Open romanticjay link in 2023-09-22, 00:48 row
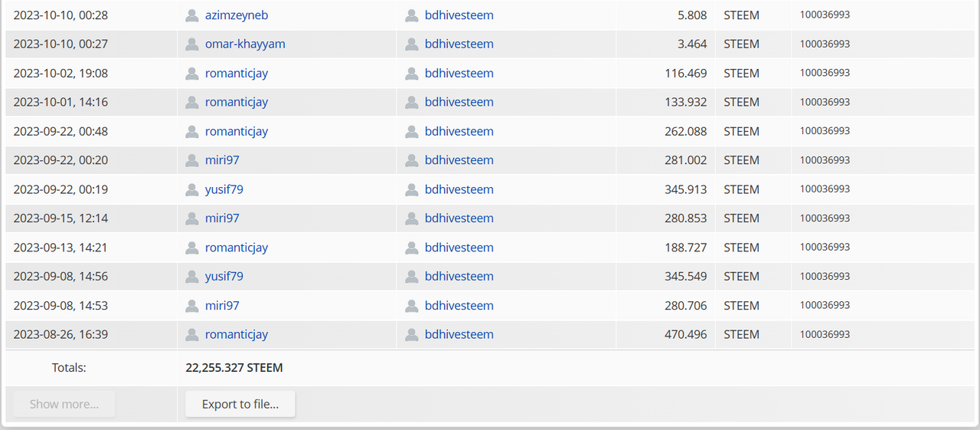The height and width of the screenshot is (430, 980). click(237, 131)
